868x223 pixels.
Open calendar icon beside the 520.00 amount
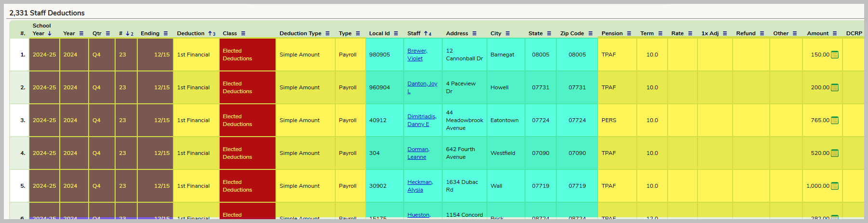click(835, 153)
